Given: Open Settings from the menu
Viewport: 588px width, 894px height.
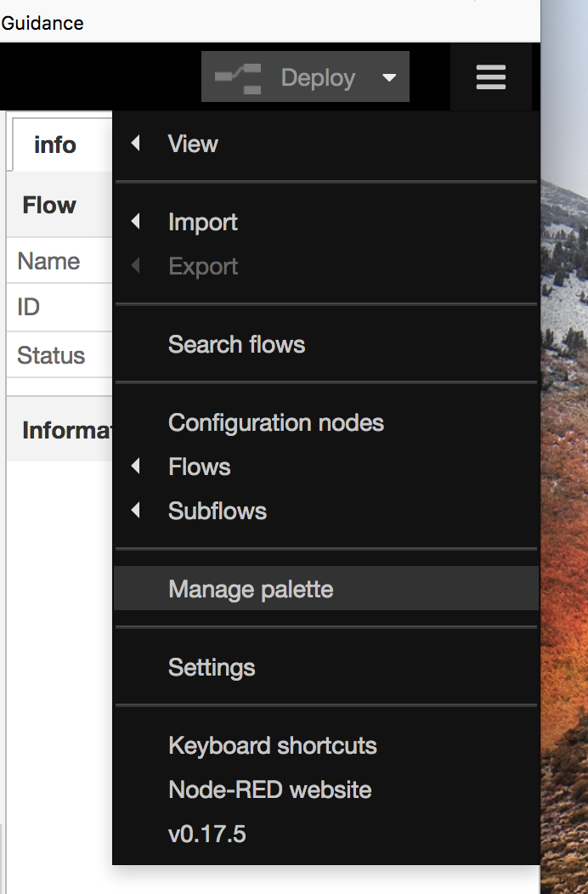Looking at the screenshot, I should pyautogui.click(x=212, y=667).
